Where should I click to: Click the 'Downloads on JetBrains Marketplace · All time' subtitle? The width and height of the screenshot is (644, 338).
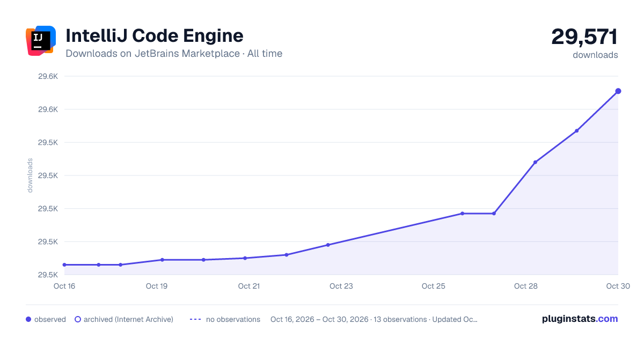click(x=174, y=54)
